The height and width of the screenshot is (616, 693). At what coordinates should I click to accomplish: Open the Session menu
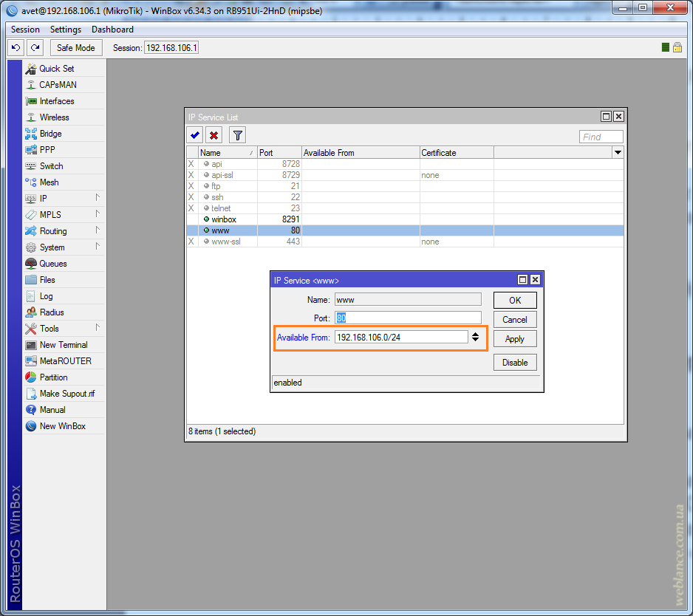tap(25, 30)
